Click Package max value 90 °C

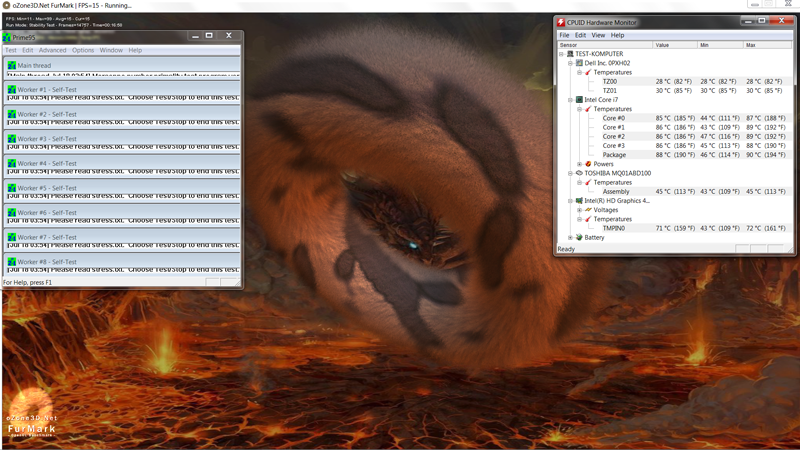766,155
